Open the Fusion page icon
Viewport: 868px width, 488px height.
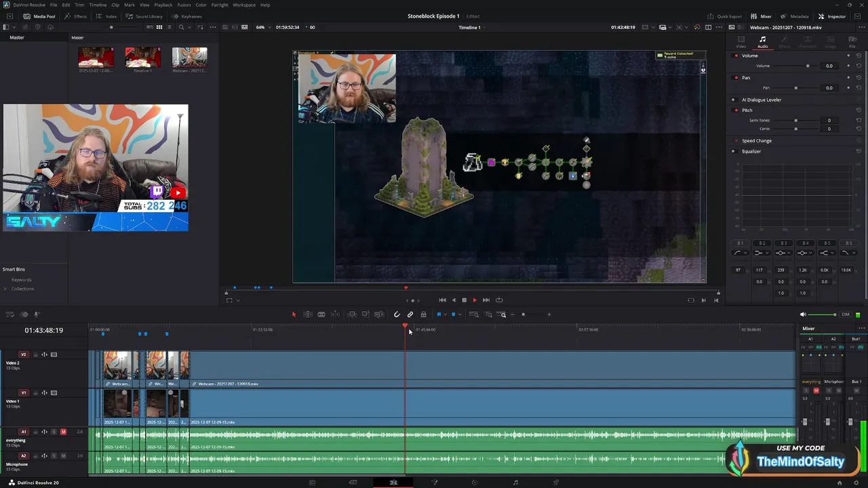coord(434,483)
